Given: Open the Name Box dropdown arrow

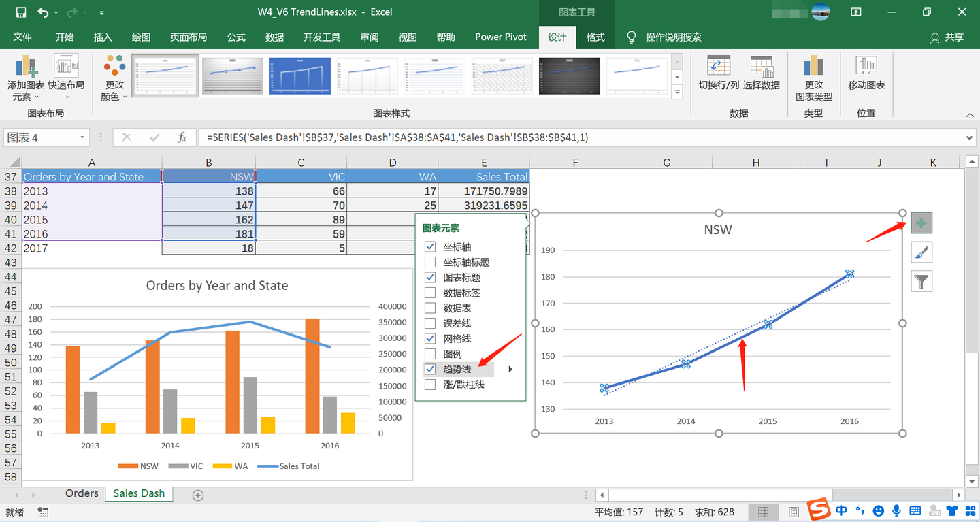Looking at the screenshot, I should tap(82, 137).
